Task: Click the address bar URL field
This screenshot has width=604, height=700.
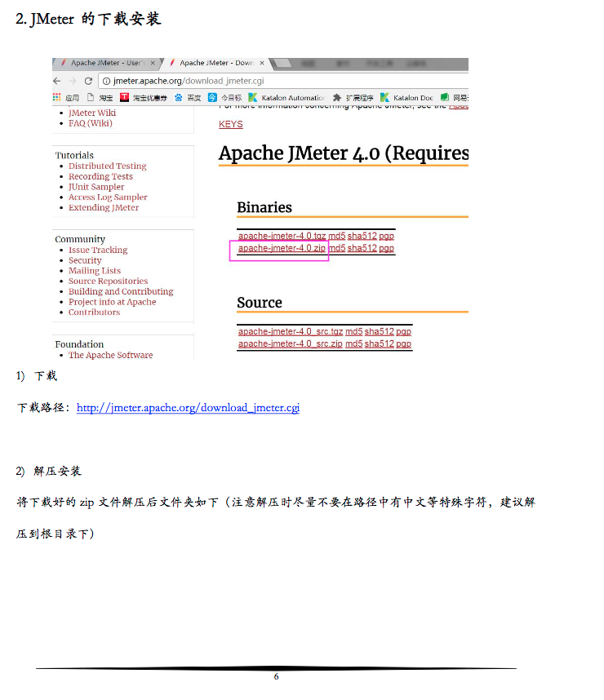Action: tap(284, 81)
